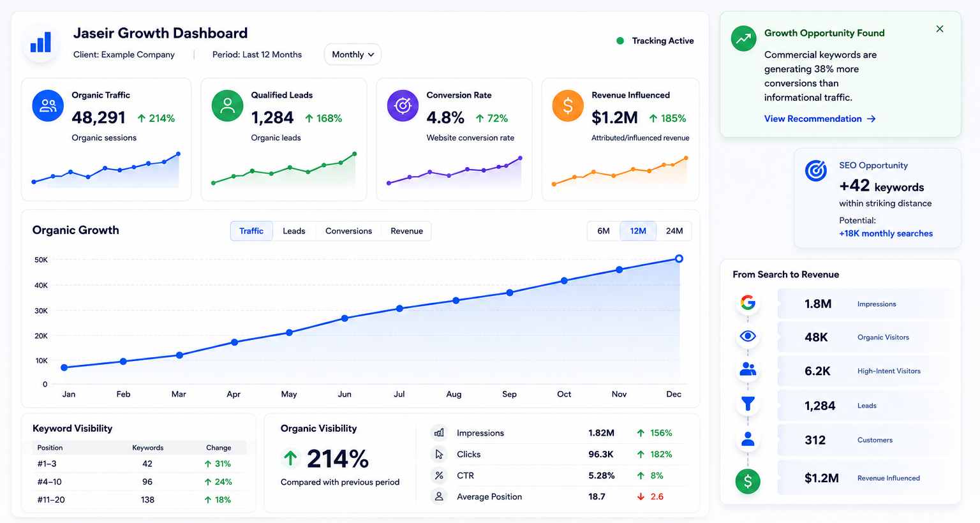Click the eye icon for Organic Visitors
The width and height of the screenshot is (980, 523).
[748, 336]
